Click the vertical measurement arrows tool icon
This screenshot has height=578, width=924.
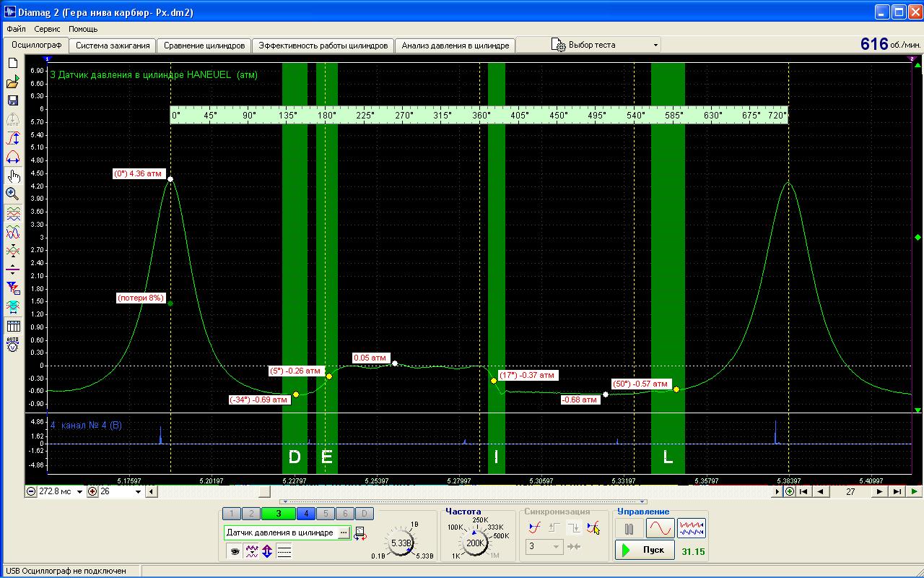point(12,139)
